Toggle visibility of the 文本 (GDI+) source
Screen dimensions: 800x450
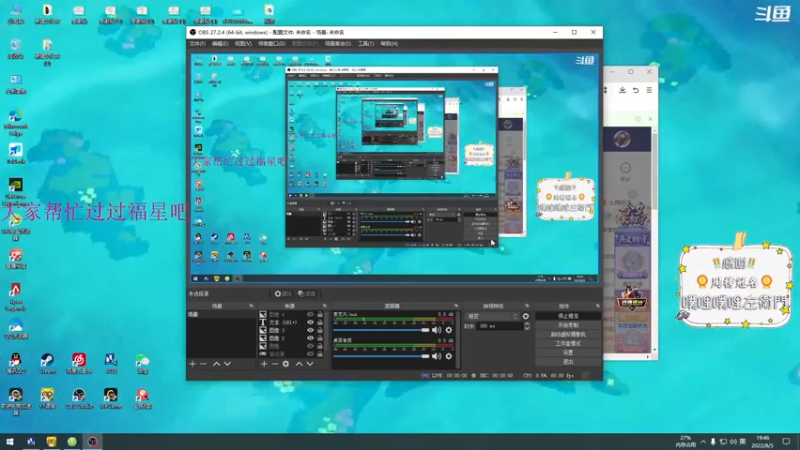(x=310, y=322)
